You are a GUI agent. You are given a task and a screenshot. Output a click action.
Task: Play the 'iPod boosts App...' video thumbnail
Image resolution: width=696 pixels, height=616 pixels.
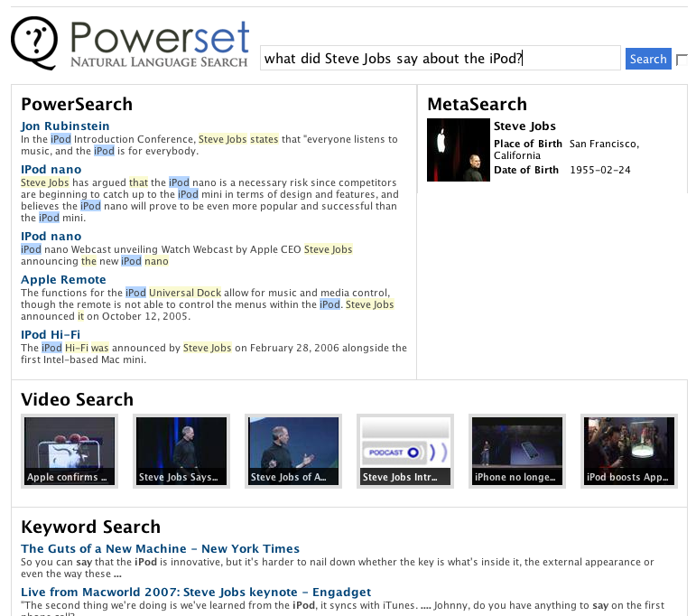(x=629, y=451)
